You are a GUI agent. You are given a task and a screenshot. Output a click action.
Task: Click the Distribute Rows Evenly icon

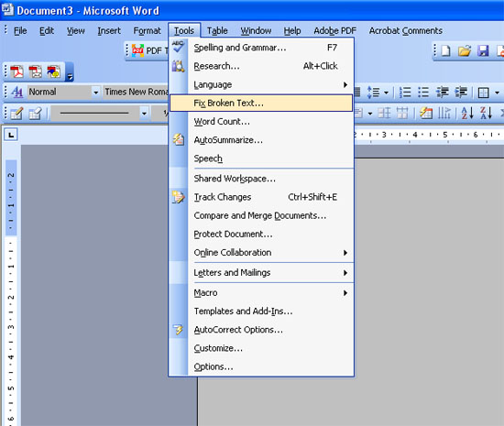[x=384, y=113]
